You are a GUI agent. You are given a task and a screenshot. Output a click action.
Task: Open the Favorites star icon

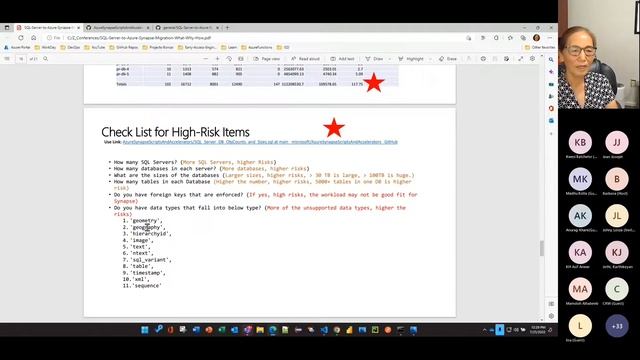pyautogui.click(x=510, y=38)
